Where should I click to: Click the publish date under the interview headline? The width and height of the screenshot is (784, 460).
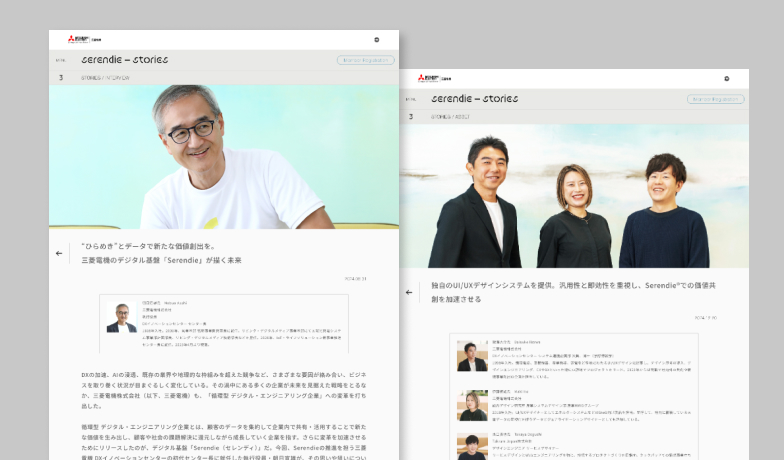355,279
